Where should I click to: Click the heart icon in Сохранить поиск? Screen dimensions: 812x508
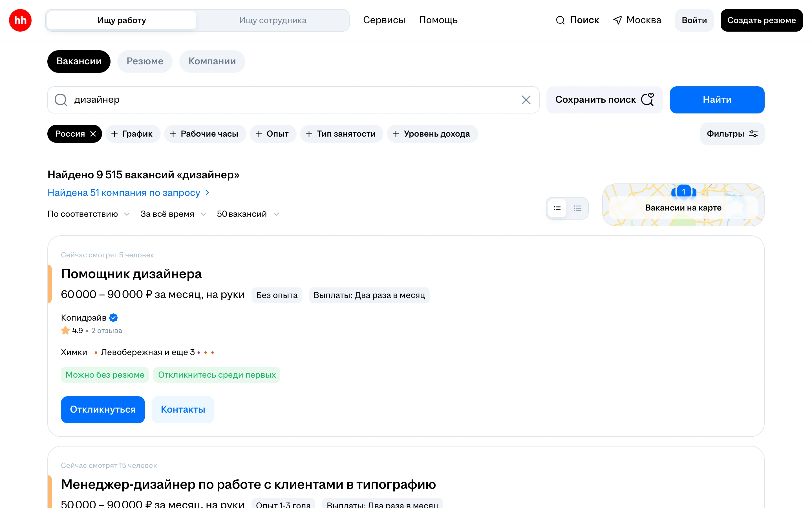point(648,99)
